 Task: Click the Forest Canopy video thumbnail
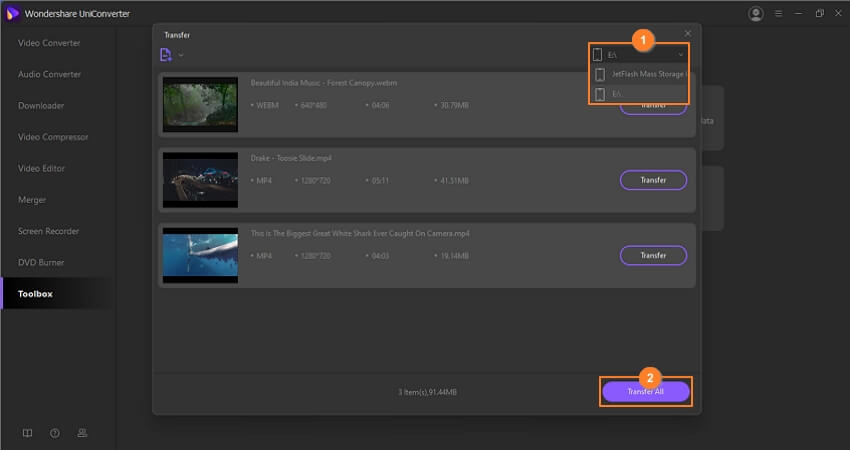click(201, 105)
